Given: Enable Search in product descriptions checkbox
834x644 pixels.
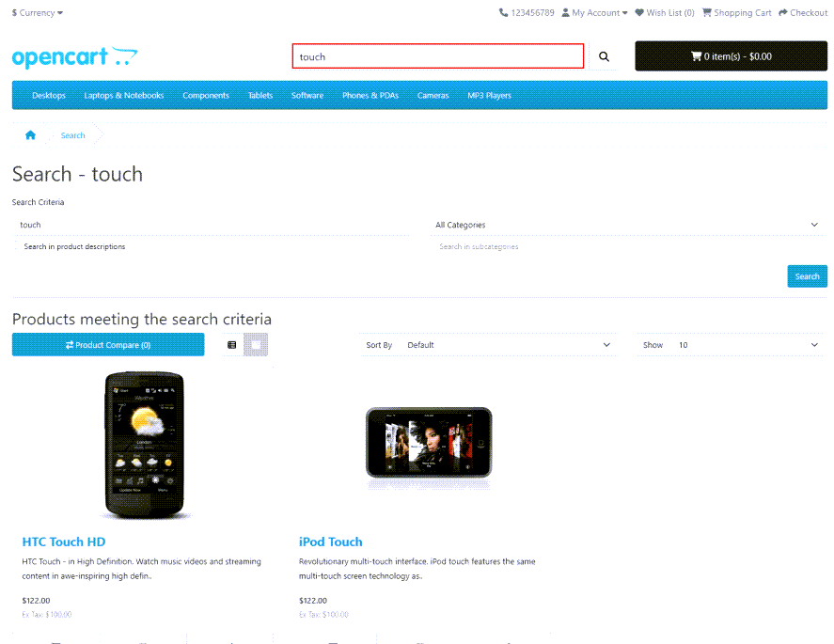Looking at the screenshot, I should pos(16,246).
